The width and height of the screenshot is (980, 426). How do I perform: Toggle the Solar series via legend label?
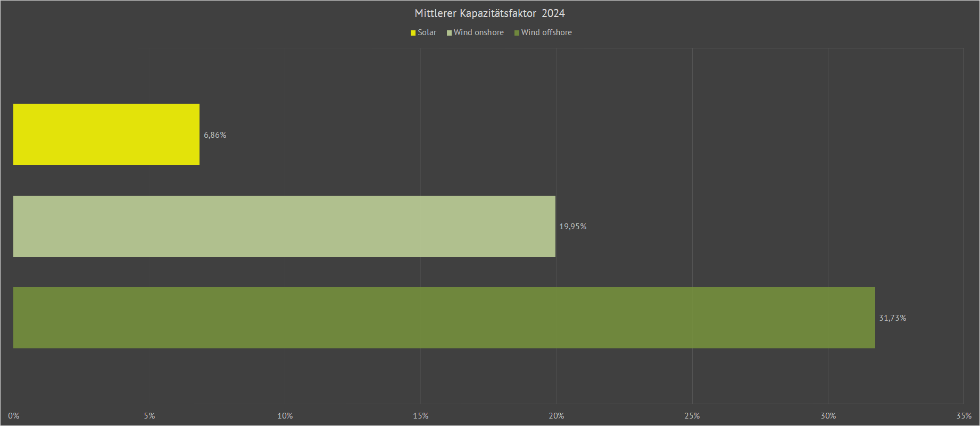click(427, 32)
